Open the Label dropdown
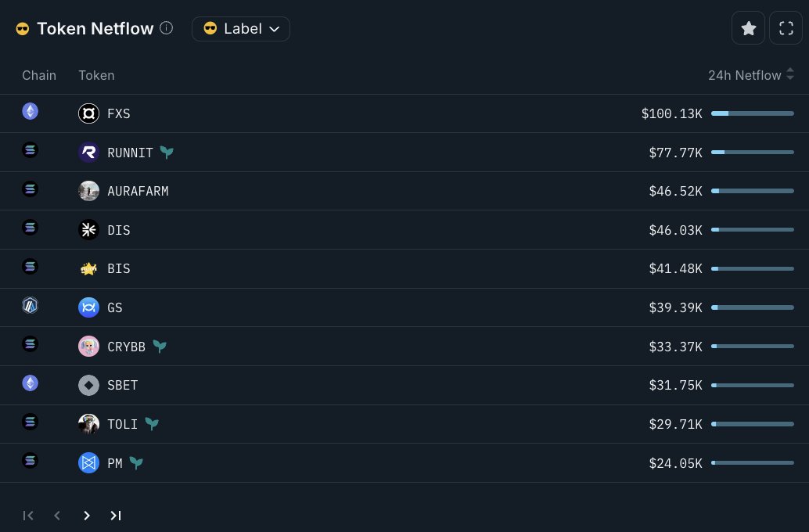809x532 pixels. [x=241, y=28]
